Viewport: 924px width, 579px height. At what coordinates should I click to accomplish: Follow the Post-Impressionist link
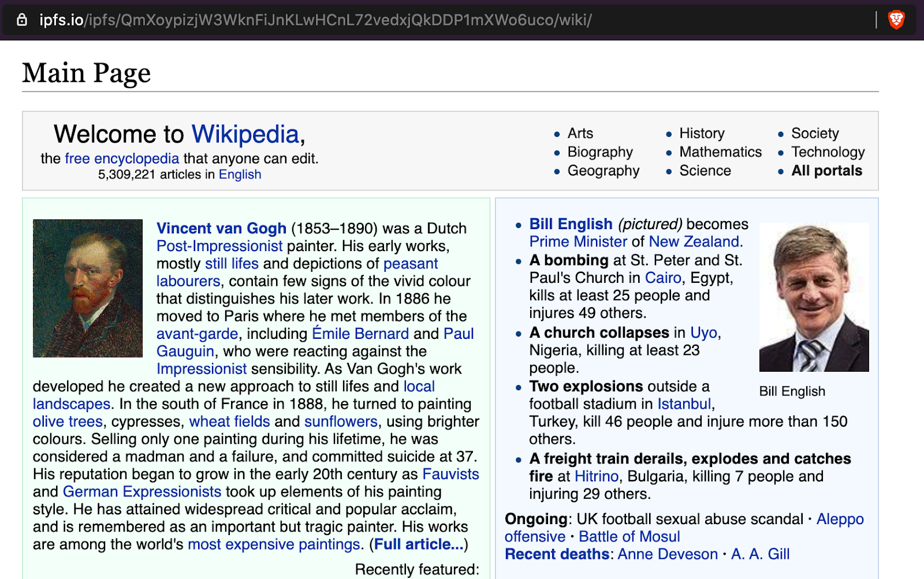tap(219, 246)
